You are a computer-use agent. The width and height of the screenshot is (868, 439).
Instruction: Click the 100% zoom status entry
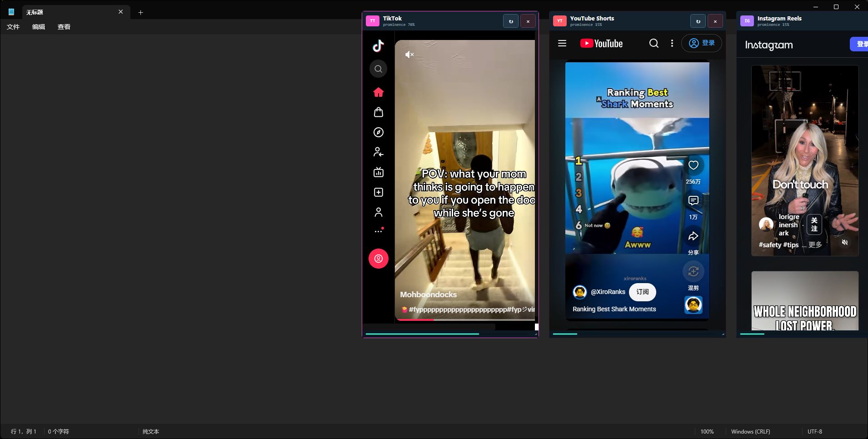pyautogui.click(x=707, y=432)
